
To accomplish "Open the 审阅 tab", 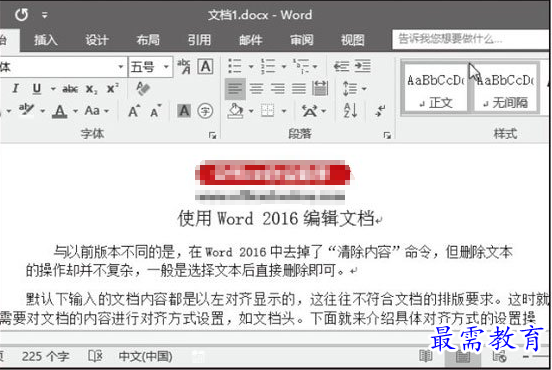I will coord(301,40).
